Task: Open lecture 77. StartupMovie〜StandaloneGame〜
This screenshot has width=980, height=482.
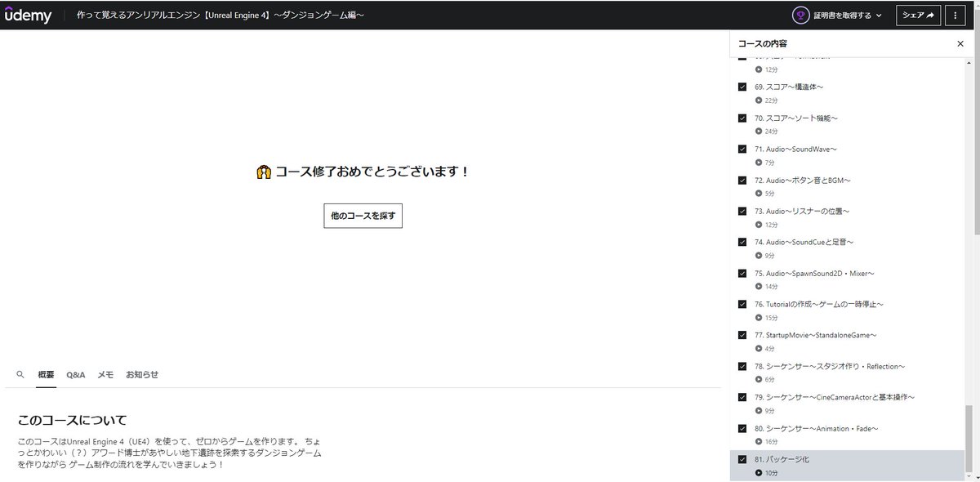Action: (x=816, y=335)
